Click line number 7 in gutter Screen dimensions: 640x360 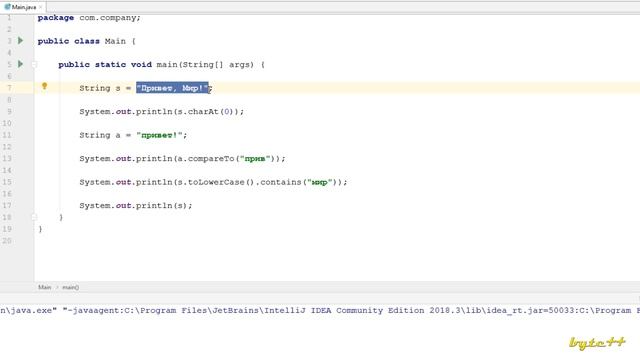pos(9,88)
